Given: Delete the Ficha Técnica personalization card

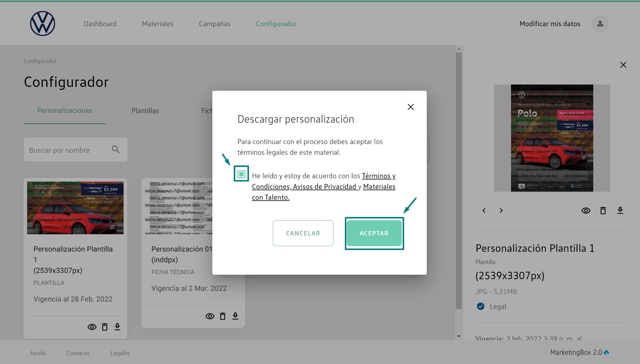Looking at the screenshot, I should (x=222, y=316).
